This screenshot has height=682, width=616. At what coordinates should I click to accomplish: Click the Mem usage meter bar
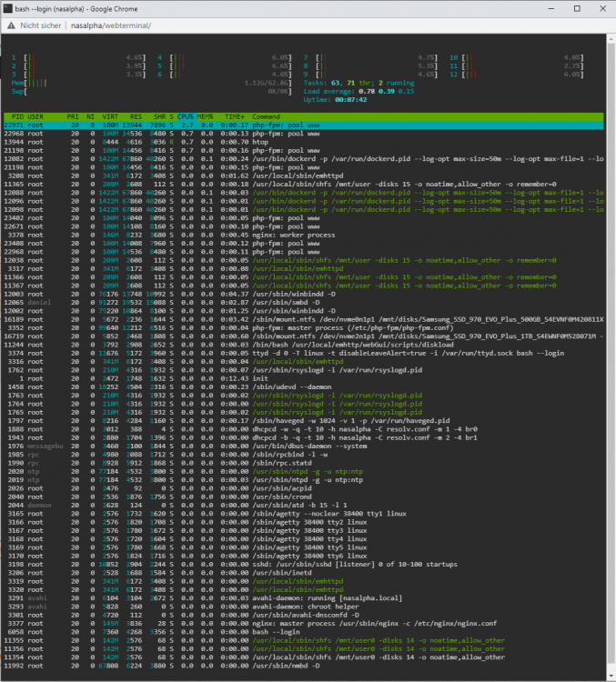click(151, 83)
